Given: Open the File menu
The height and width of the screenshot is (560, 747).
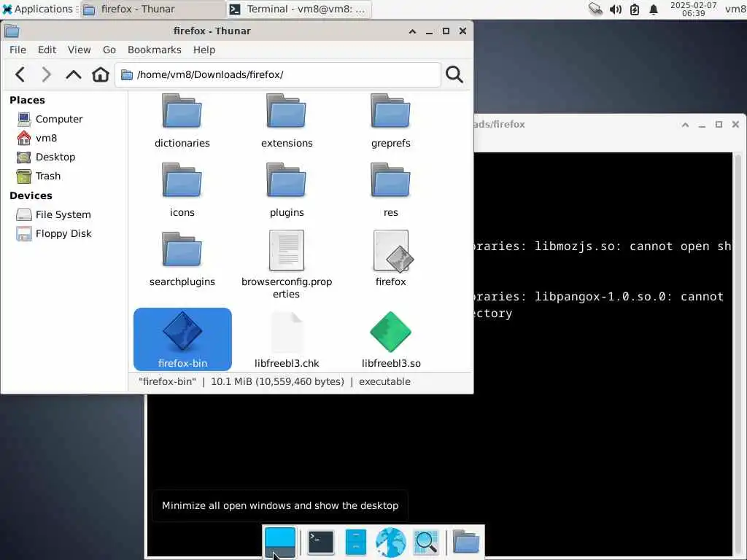Looking at the screenshot, I should click(x=18, y=50).
